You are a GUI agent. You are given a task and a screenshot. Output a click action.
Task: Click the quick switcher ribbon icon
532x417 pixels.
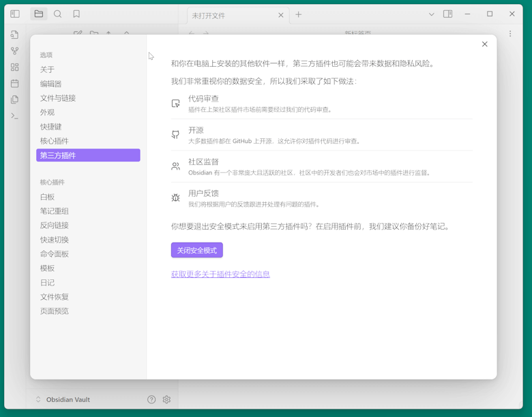tap(14, 35)
